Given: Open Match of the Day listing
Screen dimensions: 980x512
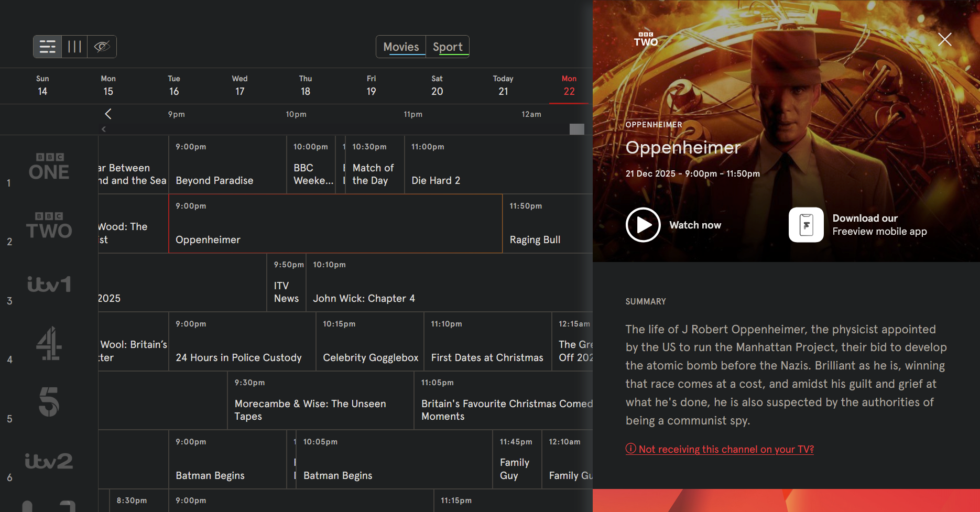Looking at the screenshot, I should (375, 165).
